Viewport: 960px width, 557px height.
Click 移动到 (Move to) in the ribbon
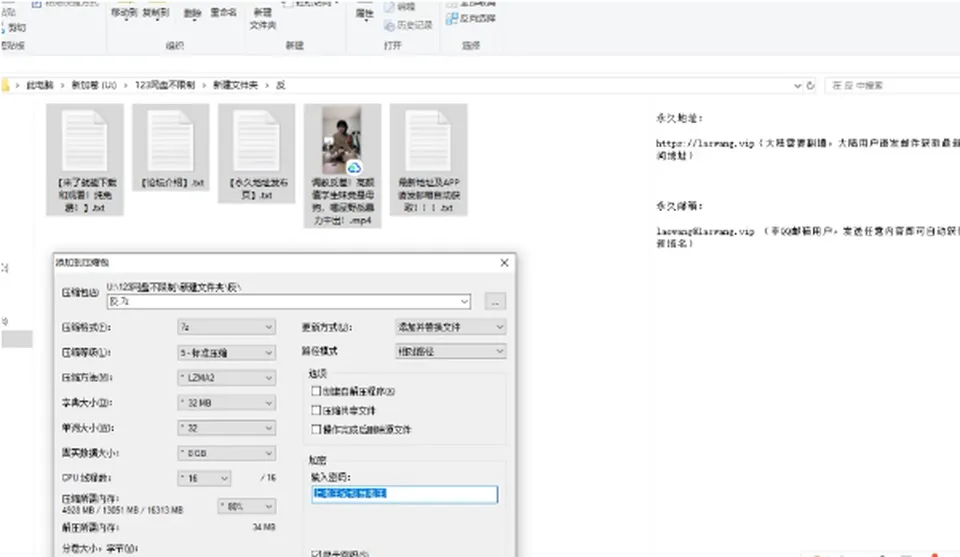click(x=124, y=13)
